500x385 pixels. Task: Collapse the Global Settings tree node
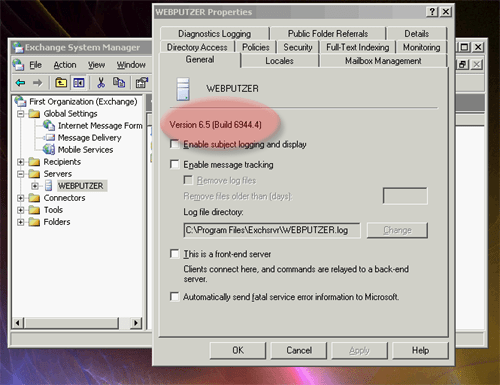click(21, 114)
